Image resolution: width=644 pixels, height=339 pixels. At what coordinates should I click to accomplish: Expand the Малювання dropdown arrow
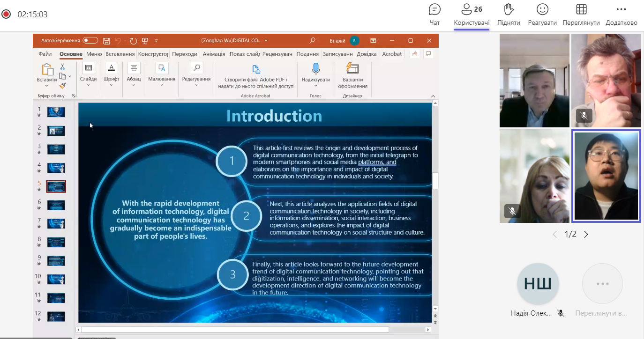pos(162,85)
